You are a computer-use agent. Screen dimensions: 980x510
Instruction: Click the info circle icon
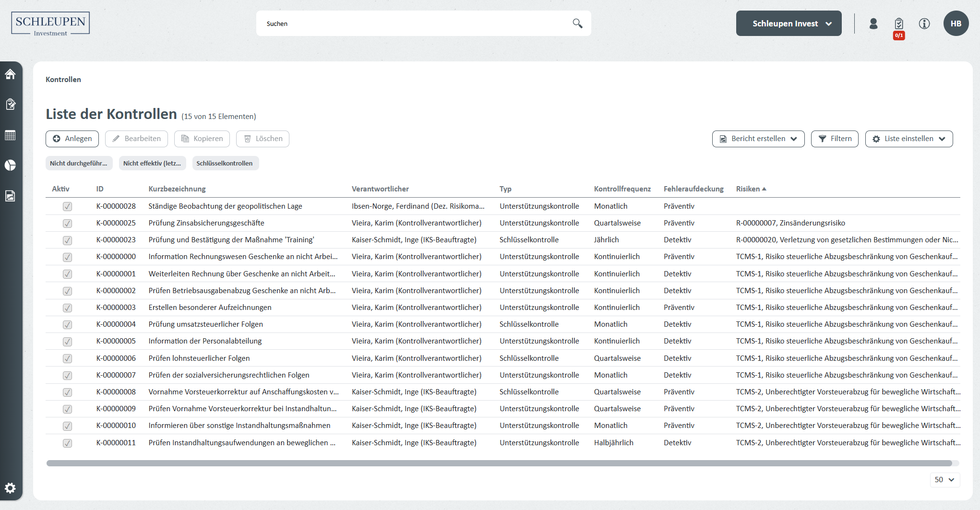pos(924,24)
